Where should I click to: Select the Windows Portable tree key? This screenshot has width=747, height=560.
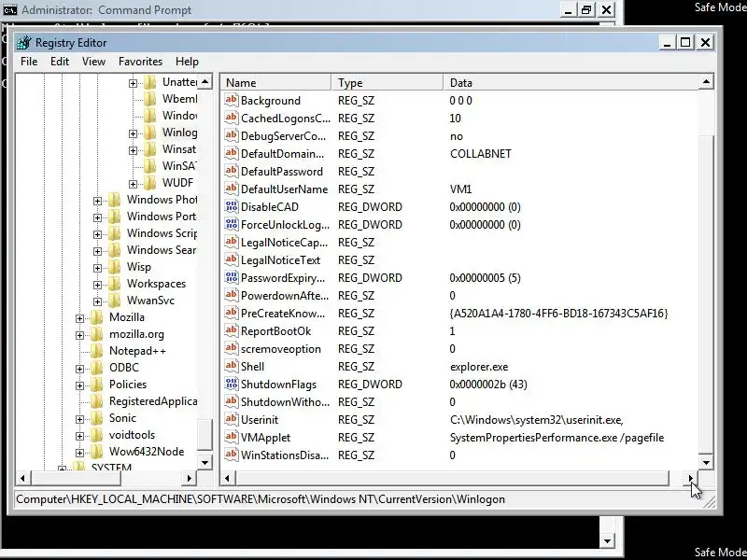click(x=162, y=217)
